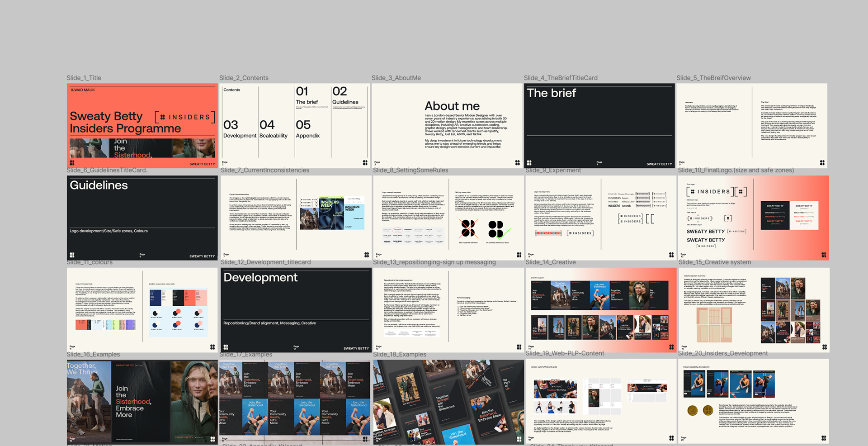Click the JUWAD MALIK text on title slide

tap(83, 90)
